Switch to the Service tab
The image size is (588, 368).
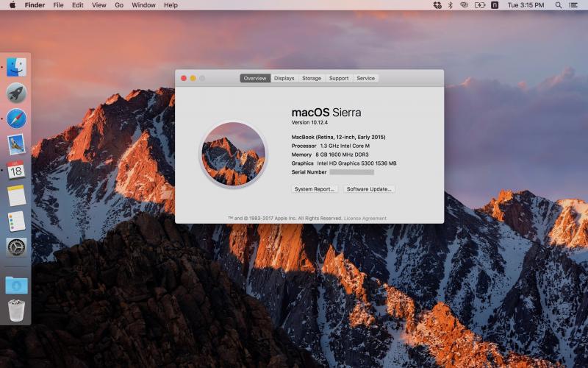(x=365, y=78)
